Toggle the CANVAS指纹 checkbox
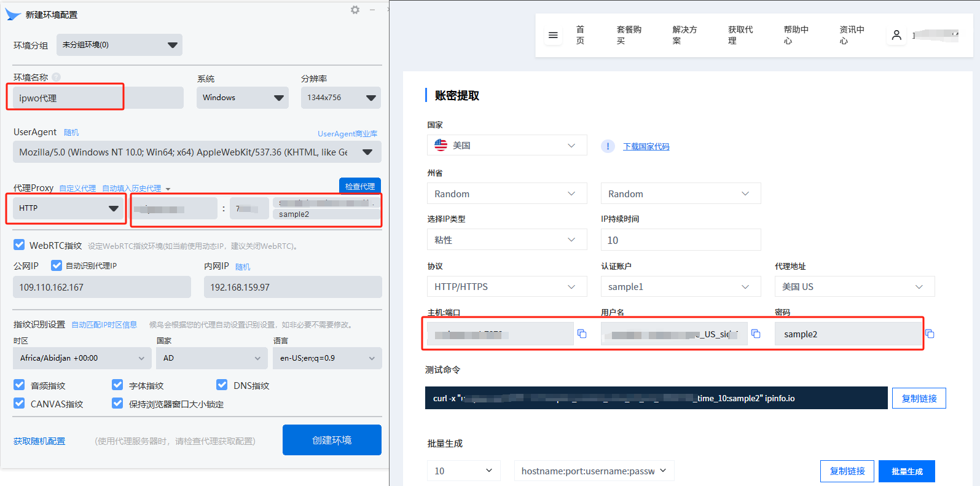Screen dimensions: 980x486 pyautogui.click(x=19, y=404)
